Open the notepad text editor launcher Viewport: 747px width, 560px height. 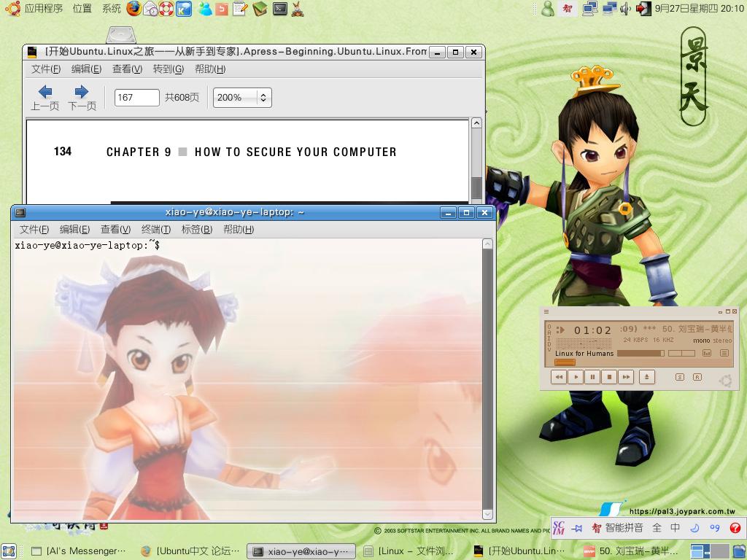pyautogui.click(x=240, y=9)
